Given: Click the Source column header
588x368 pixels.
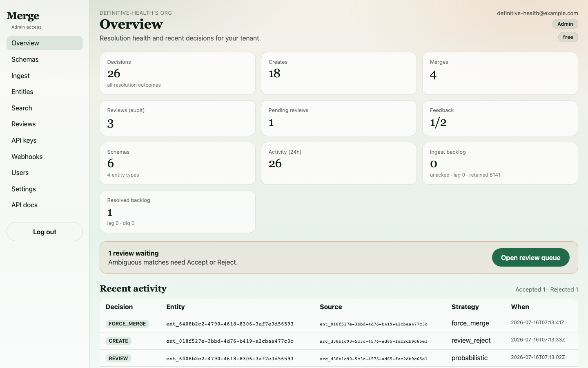Looking at the screenshot, I should (x=331, y=307).
